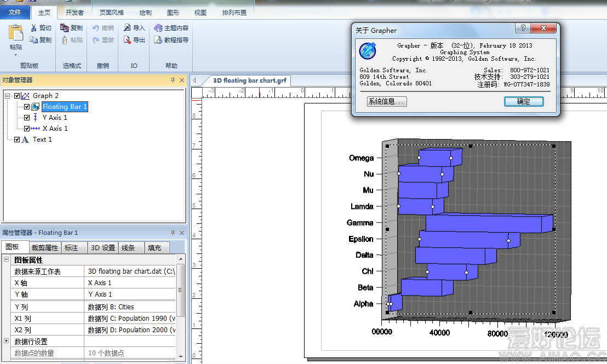Click the property list scroll up arrow
The width and height of the screenshot is (607, 364).
pos(180,258)
